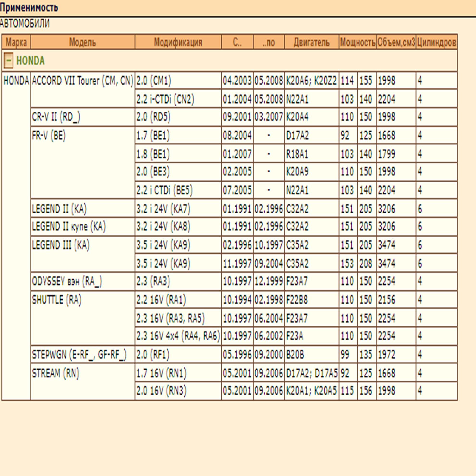This screenshot has width=476, height=476.
Task: Click the 2.3 16V 4x4 (RA4, RA6) cell
Action: click(x=178, y=336)
